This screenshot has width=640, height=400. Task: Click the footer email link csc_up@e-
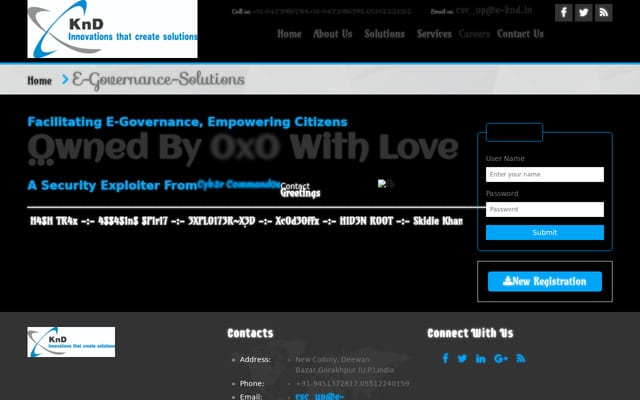click(320, 396)
